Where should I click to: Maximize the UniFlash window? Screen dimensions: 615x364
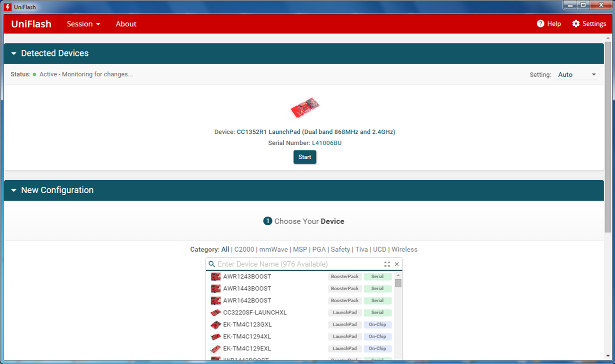tap(583, 5)
